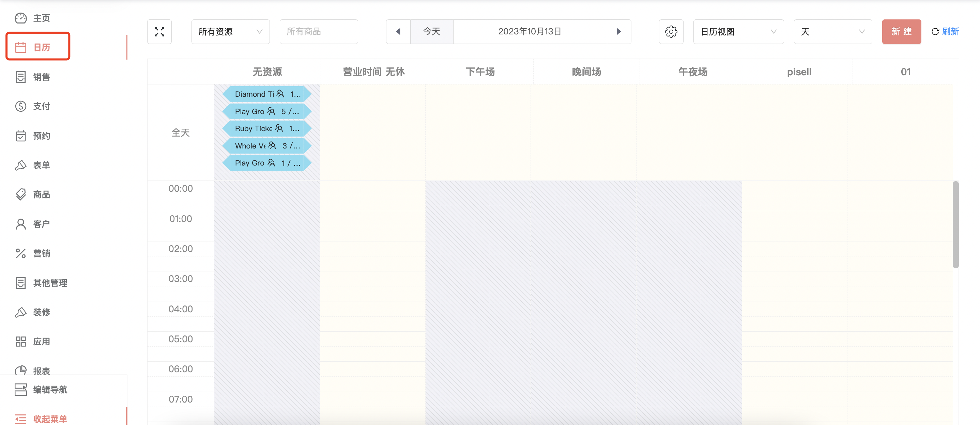Click the 07:00 time label

coord(181,399)
